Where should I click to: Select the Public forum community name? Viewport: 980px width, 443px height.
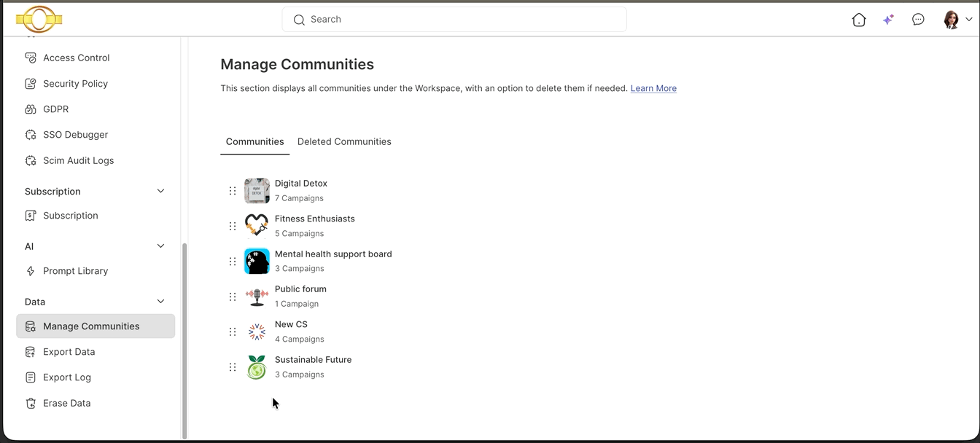tap(300, 289)
